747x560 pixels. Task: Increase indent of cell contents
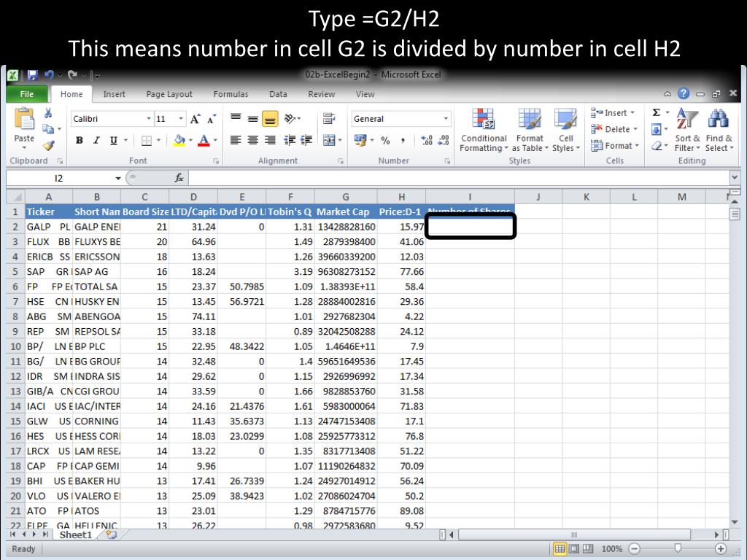[306, 140]
